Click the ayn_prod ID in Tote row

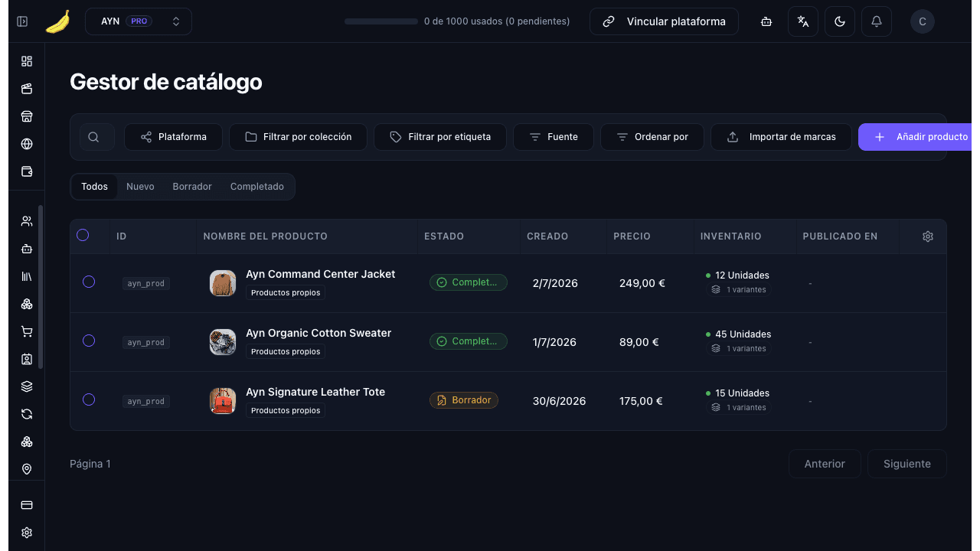pos(145,401)
